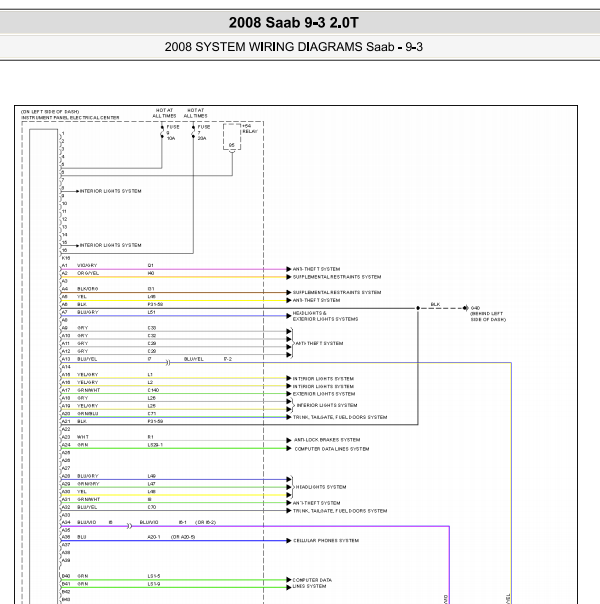Click the "B41 GRN" wire label
Viewport: 600px width, 604px height.
pyautogui.click(x=75, y=584)
